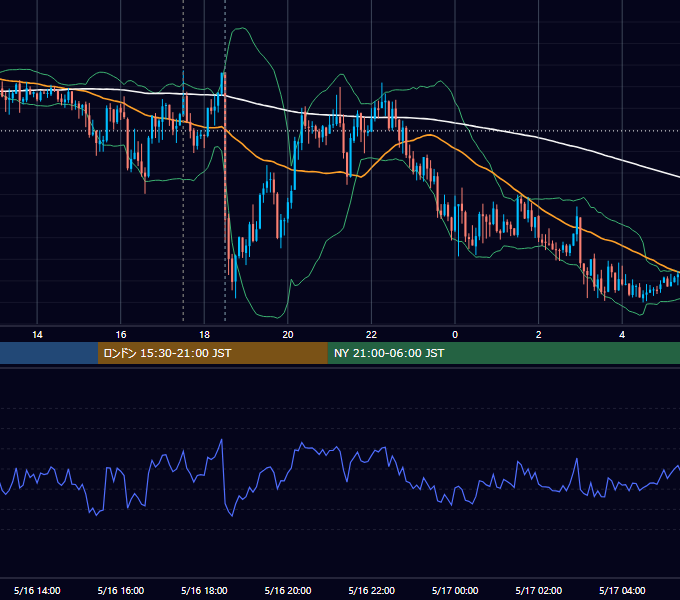Viewport: 680px width, 600px height.
Task: Click the 5/16 18:00 indicator time label
Action: pos(204,590)
